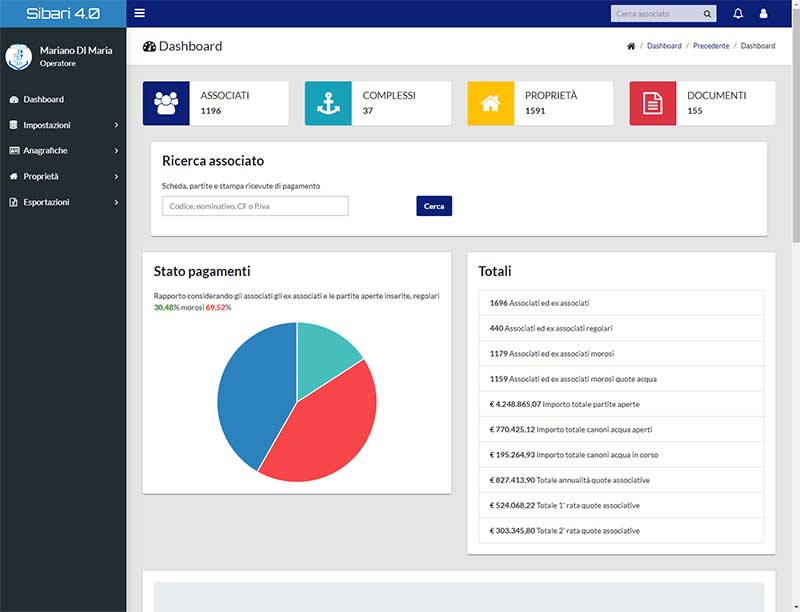Click the red 69,52% morosi value
This screenshot has height=612, width=800.
(218, 308)
